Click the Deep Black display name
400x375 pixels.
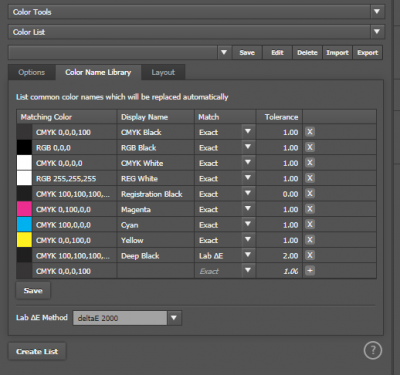(x=140, y=256)
